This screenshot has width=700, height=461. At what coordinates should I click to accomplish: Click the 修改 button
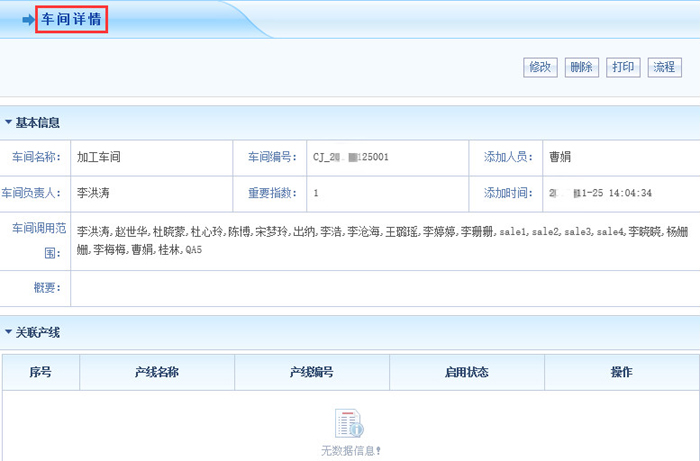coord(540,67)
